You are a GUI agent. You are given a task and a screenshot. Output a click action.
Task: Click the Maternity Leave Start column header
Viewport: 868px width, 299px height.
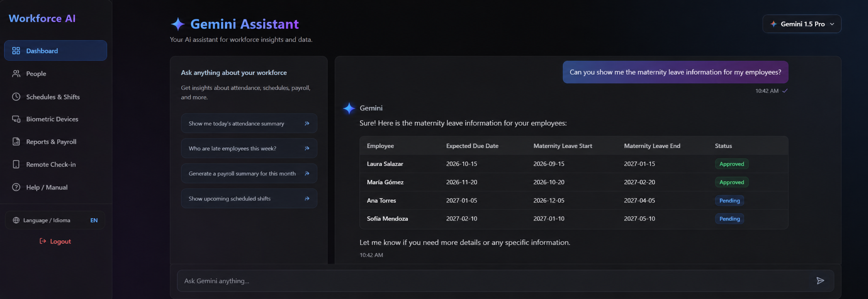tap(563, 146)
